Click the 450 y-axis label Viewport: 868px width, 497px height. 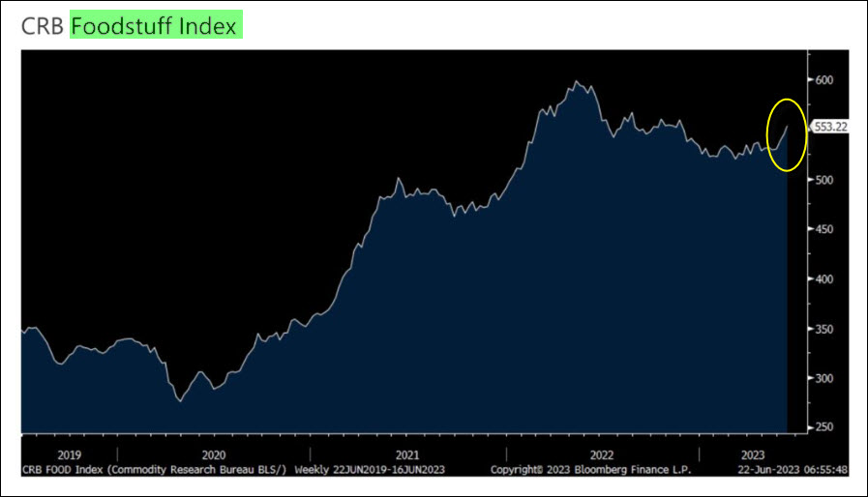pyautogui.click(x=824, y=229)
